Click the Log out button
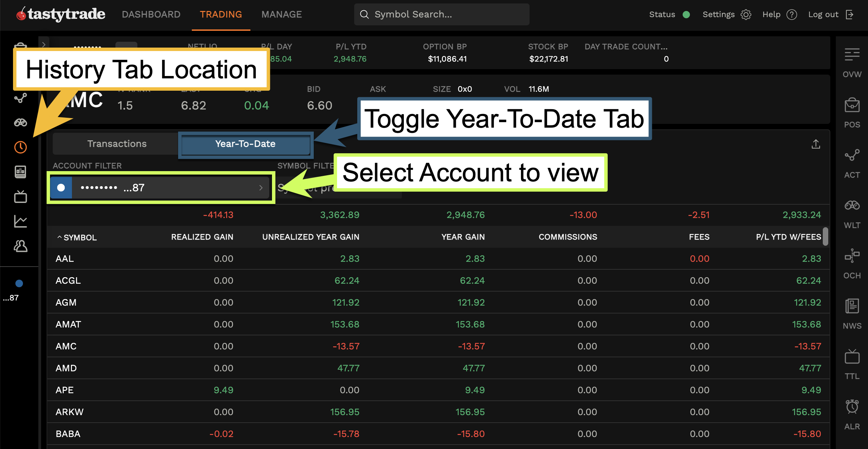 click(823, 14)
